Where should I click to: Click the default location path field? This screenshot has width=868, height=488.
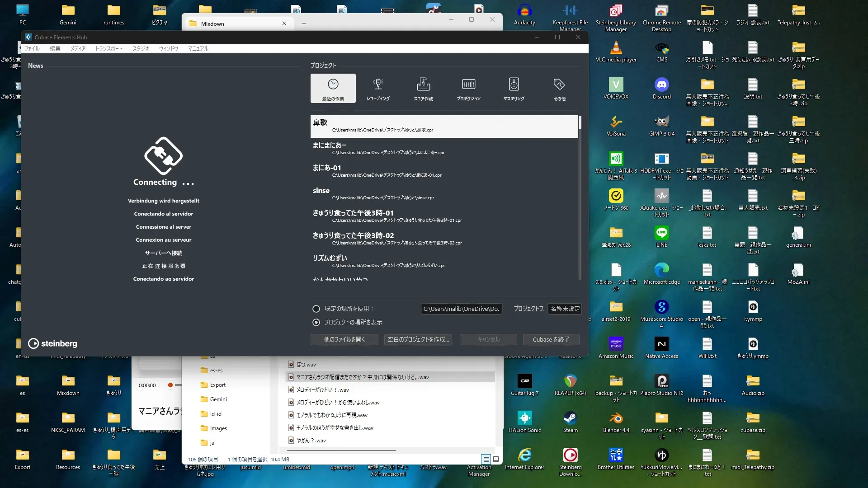click(461, 309)
